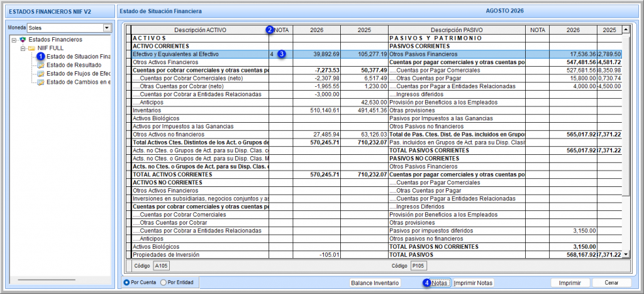Click the Balance Inventario button
Screen dimensions: 644x294
[375, 283]
